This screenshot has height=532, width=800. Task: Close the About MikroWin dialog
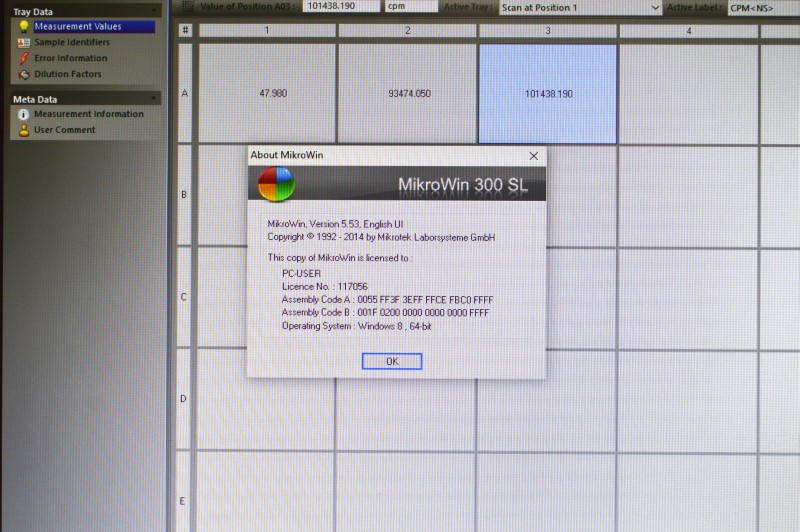(534, 156)
